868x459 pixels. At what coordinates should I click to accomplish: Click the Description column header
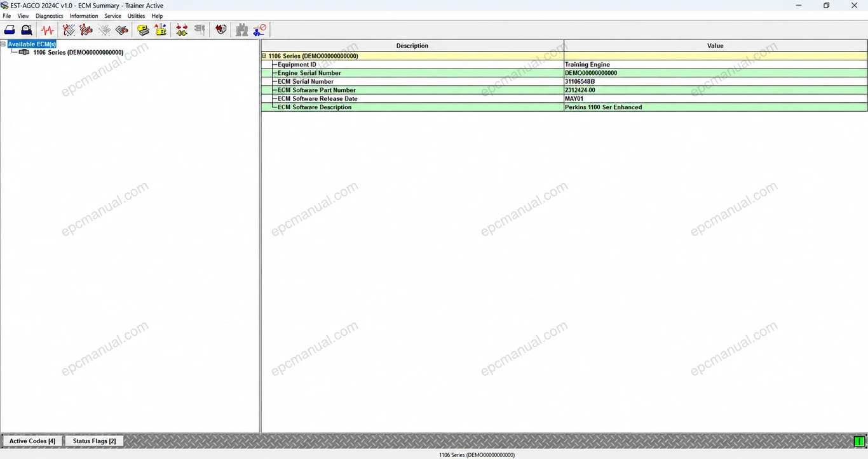pyautogui.click(x=412, y=46)
